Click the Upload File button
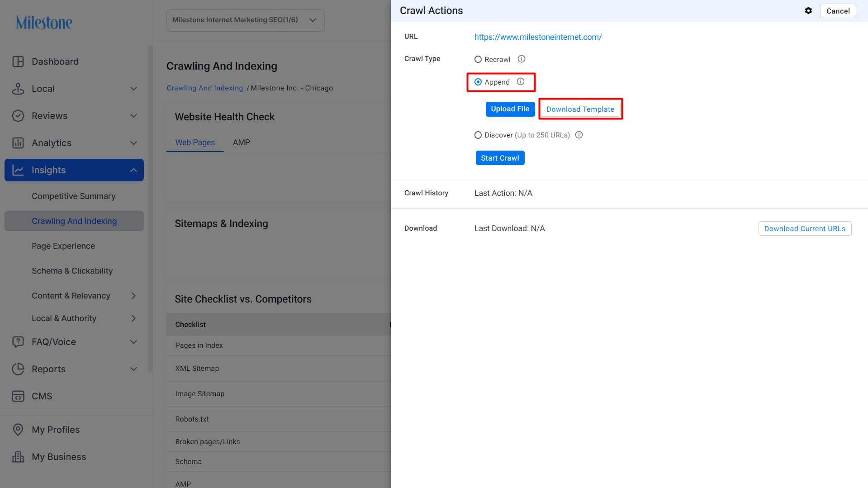868x488 pixels. (510, 109)
